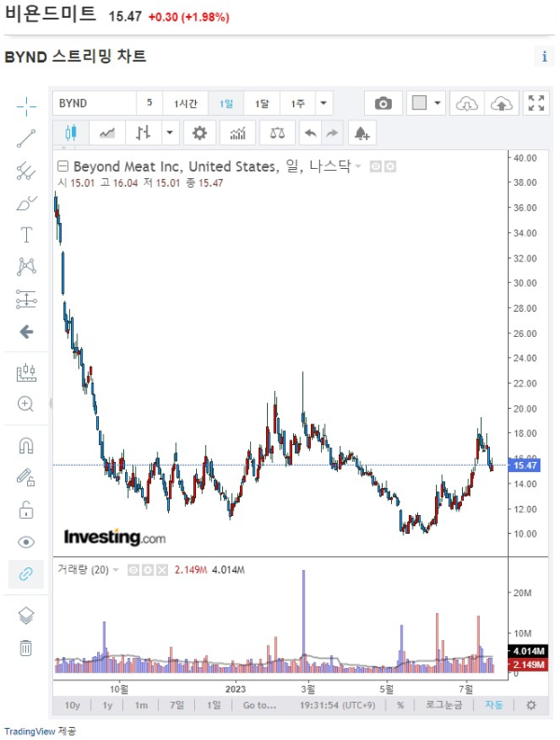Viewport: 560px width, 740px height.
Task: Set chart range to 1y
Action: [x=107, y=705]
